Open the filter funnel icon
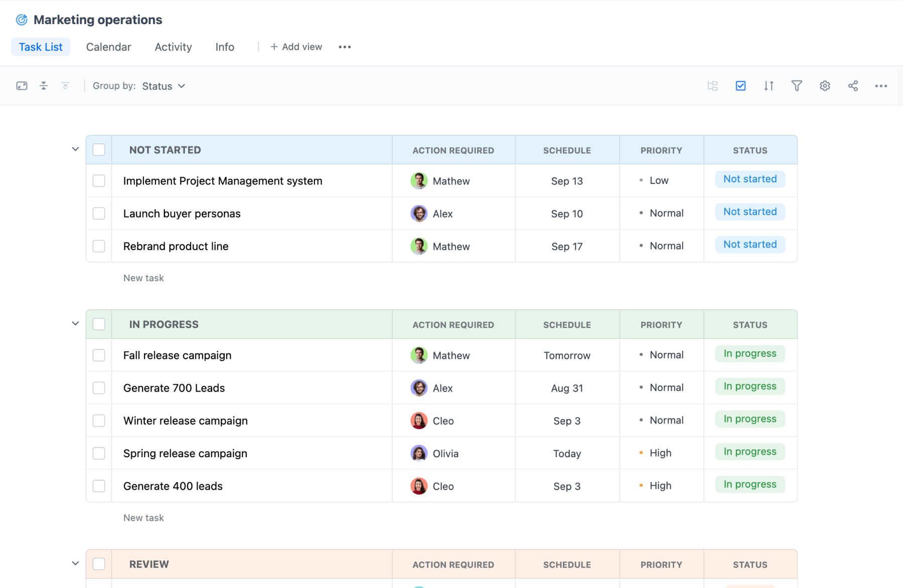The image size is (903, 588). point(797,86)
